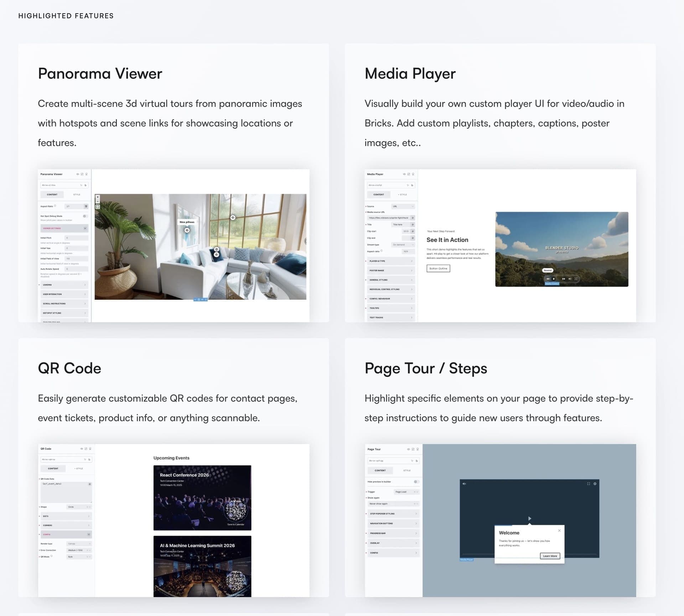The image size is (684, 616).
Task: Click Save to Calendar on React Conference 2026
Action: [236, 524]
